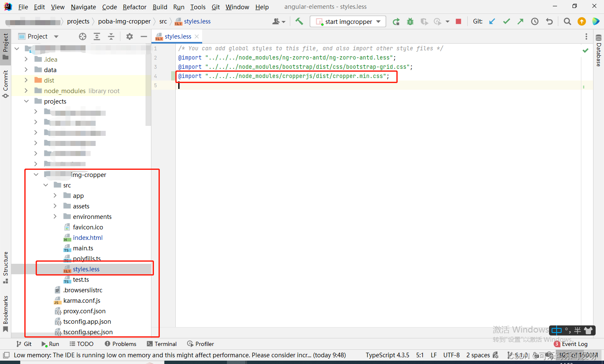The image size is (604, 364).
Task: Click the 5:1 cursor position indicator
Action: 420,355
